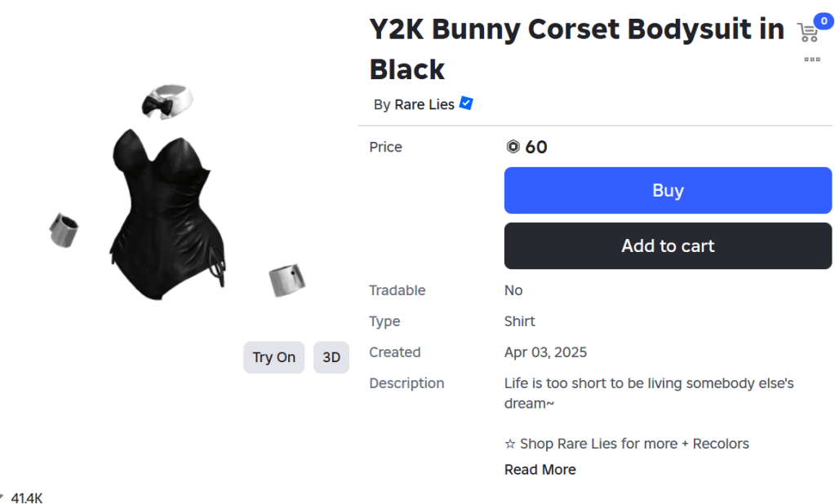The height and width of the screenshot is (504, 835).
Task: Click the cart item count badge
Action: point(823,21)
